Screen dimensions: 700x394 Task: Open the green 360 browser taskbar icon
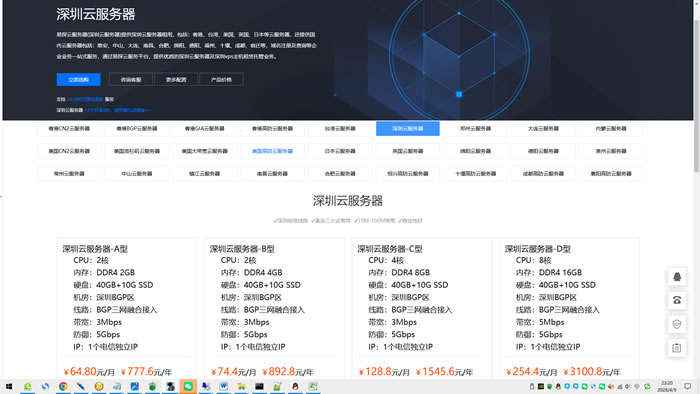click(27, 386)
